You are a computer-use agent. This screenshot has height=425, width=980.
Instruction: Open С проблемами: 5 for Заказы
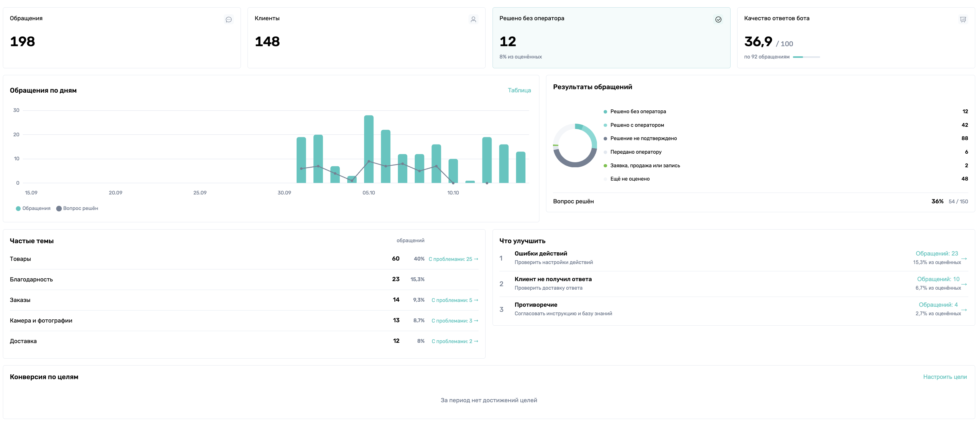click(x=455, y=300)
